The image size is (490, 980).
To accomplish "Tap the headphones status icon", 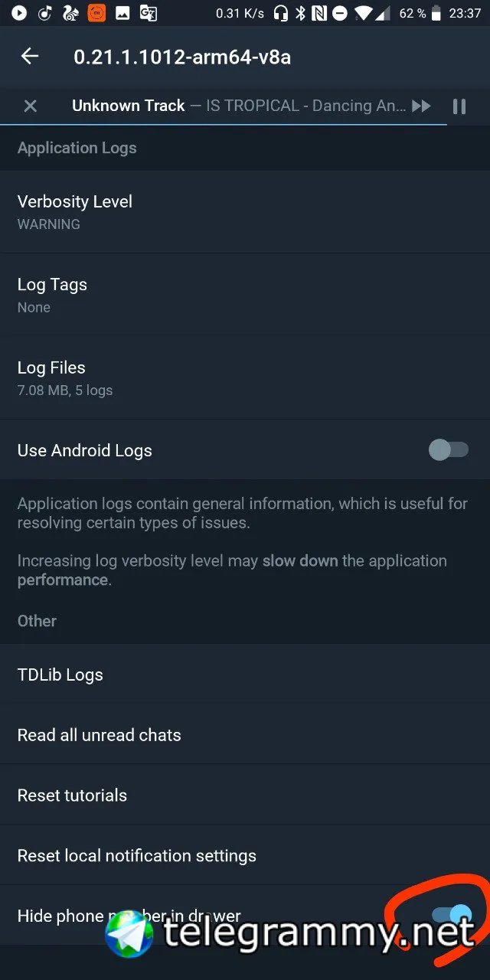I will point(281,13).
